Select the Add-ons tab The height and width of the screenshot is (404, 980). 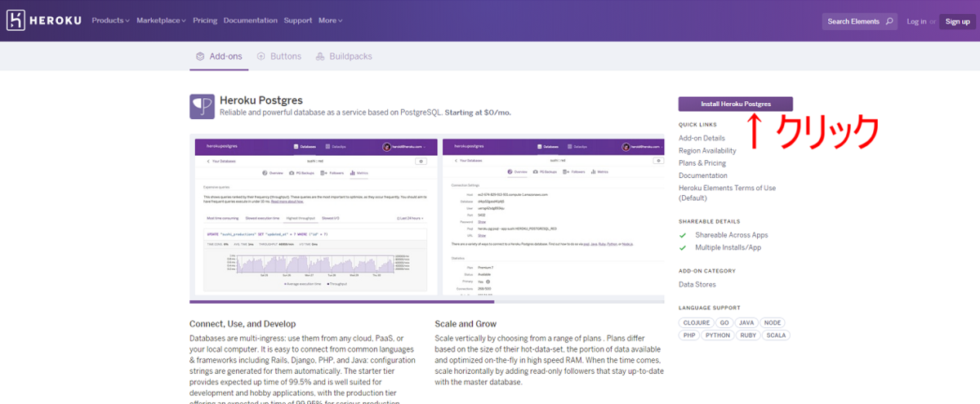coord(219,56)
